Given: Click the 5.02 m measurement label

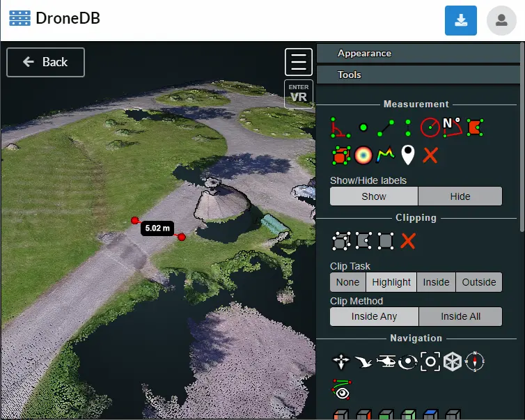Looking at the screenshot, I should (157, 228).
